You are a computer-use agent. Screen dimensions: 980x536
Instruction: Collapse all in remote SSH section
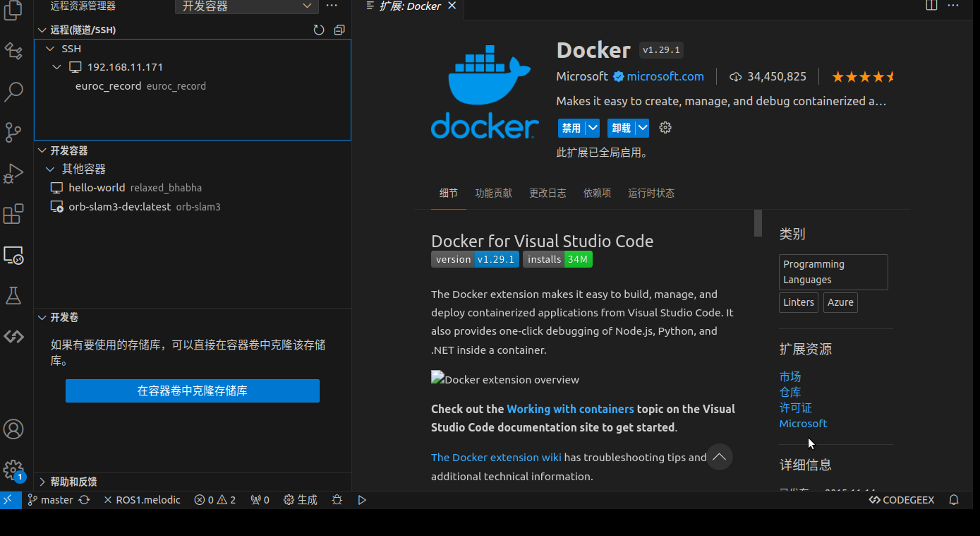coord(339,30)
